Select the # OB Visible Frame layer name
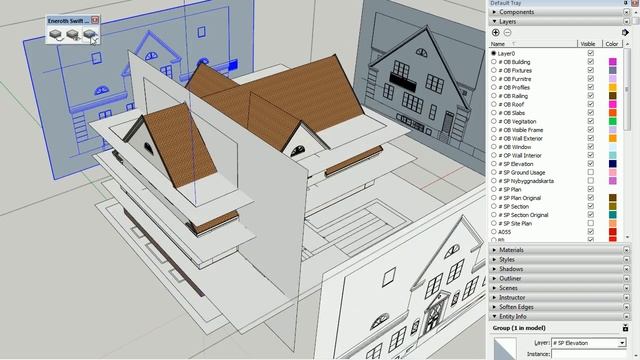This screenshot has height=360, width=640. pyautogui.click(x=521, y=130)
